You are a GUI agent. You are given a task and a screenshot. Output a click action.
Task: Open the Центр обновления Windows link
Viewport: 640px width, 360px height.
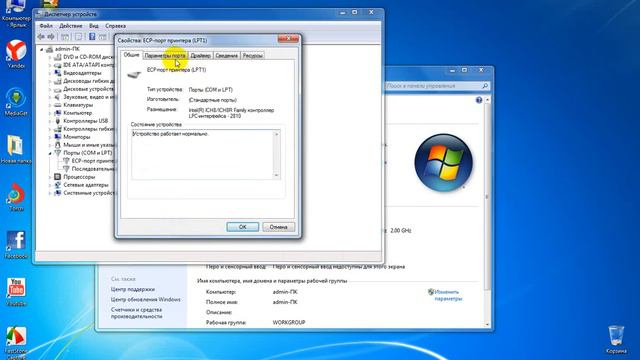click(x=145, y=300)
